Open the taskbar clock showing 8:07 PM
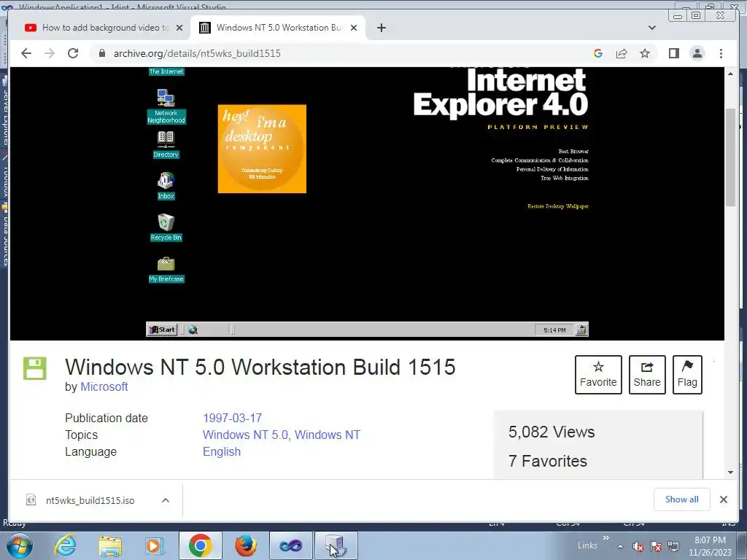The width and height of the screenshot is (747, 560). click(x=710, y=546)
